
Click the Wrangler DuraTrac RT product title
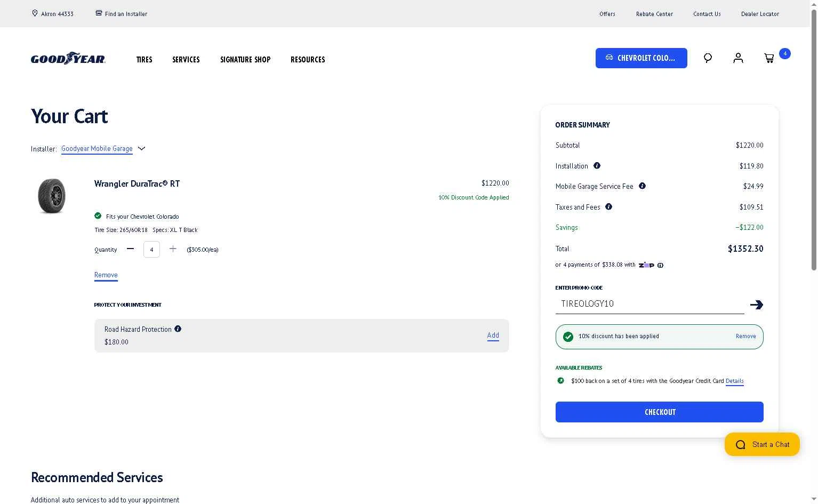click(137, 183)
